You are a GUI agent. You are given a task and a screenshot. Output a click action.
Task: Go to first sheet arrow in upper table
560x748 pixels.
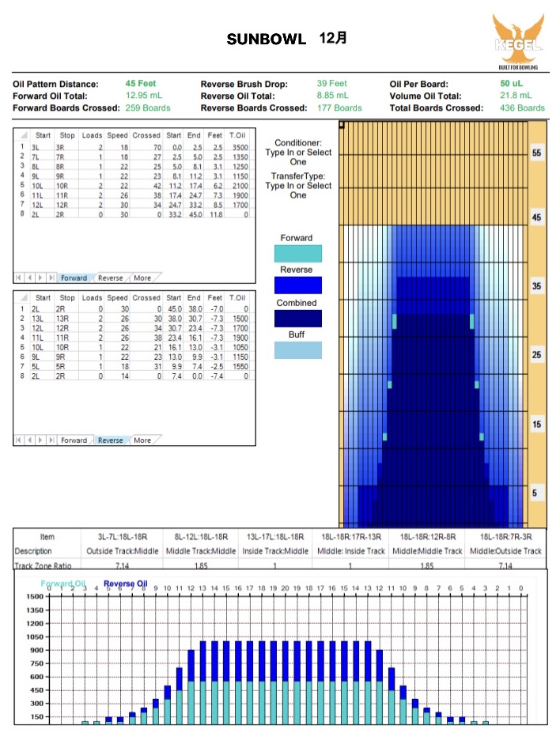click(x=18, y=278)
